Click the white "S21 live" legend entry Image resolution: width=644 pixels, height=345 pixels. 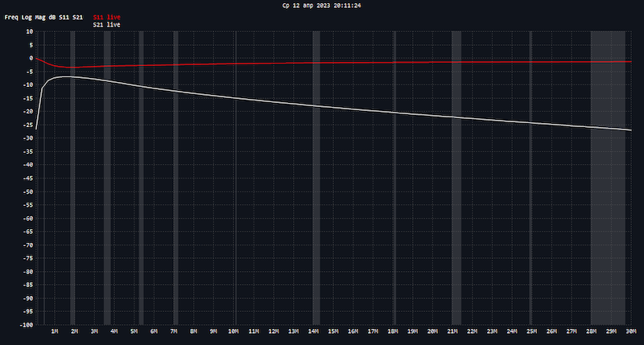click(106, 25)
